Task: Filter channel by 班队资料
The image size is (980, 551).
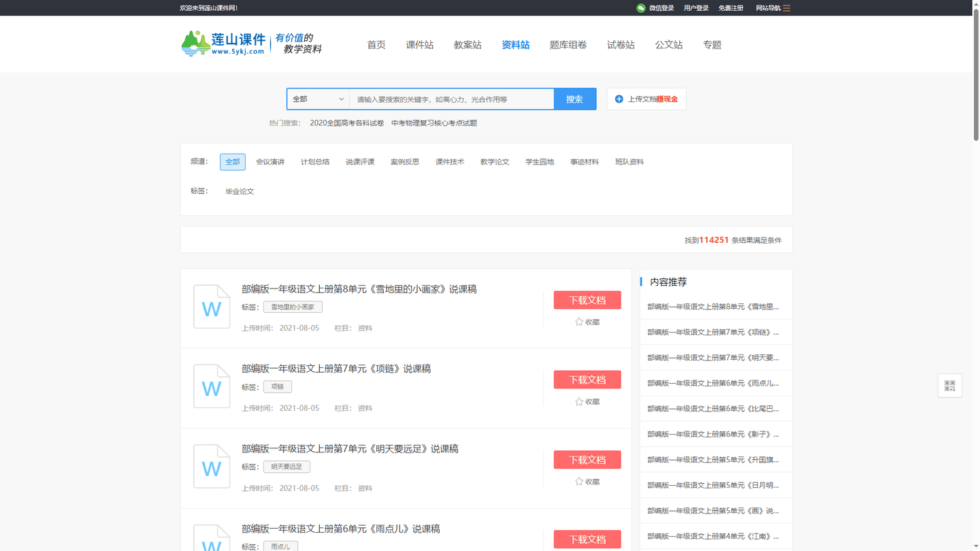Action: [x=630, y=162]
